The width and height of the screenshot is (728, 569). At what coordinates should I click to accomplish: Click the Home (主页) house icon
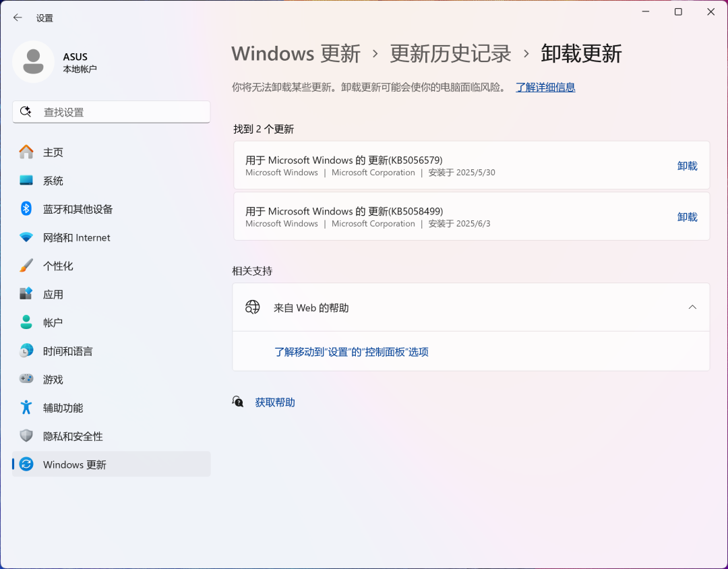[26, 152]
